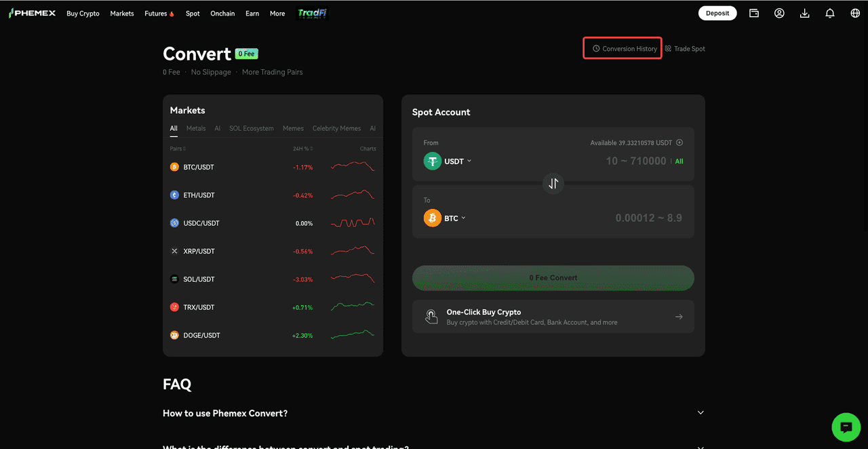The image size is (868, 449).
Task: Open the language globe icon
Action: tap(855, 13)
